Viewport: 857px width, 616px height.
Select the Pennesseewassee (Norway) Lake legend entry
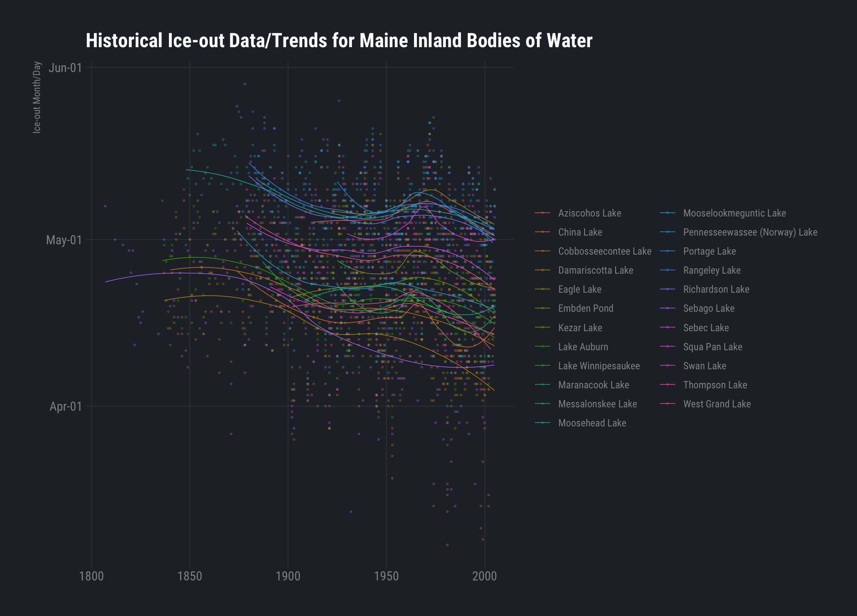click(x=750, y=232)
